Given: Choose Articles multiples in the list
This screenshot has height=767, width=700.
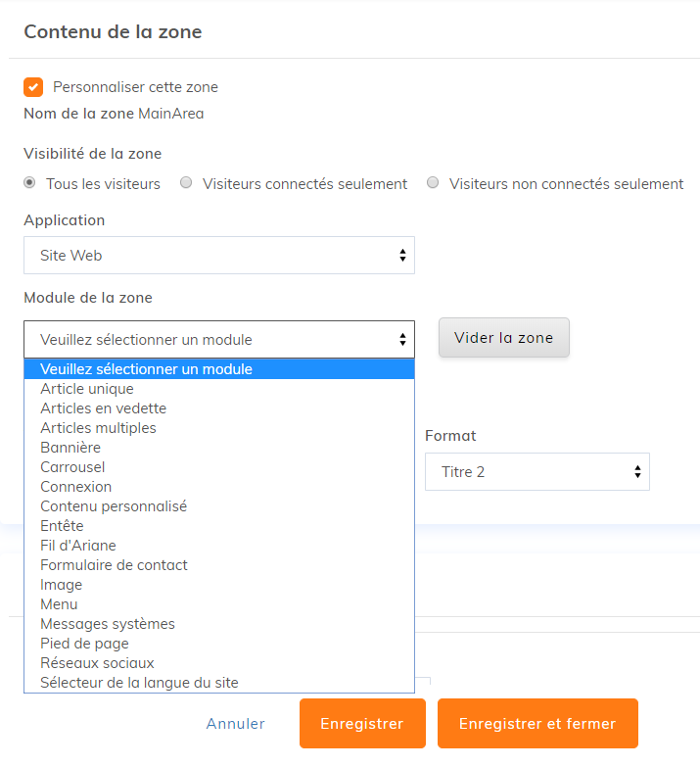Looking at the screenshot, I should [x=98, y=428].
